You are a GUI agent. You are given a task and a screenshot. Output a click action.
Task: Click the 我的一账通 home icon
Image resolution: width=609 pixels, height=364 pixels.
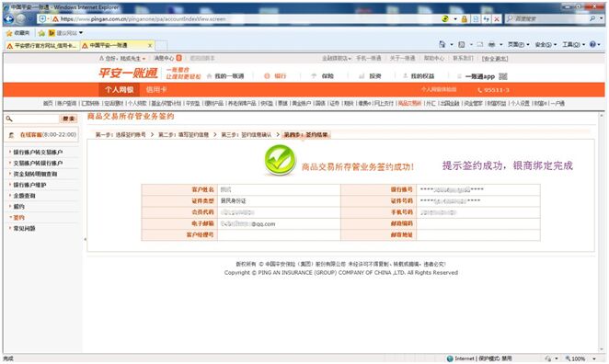pyautogui.click(x=210, y=76)
